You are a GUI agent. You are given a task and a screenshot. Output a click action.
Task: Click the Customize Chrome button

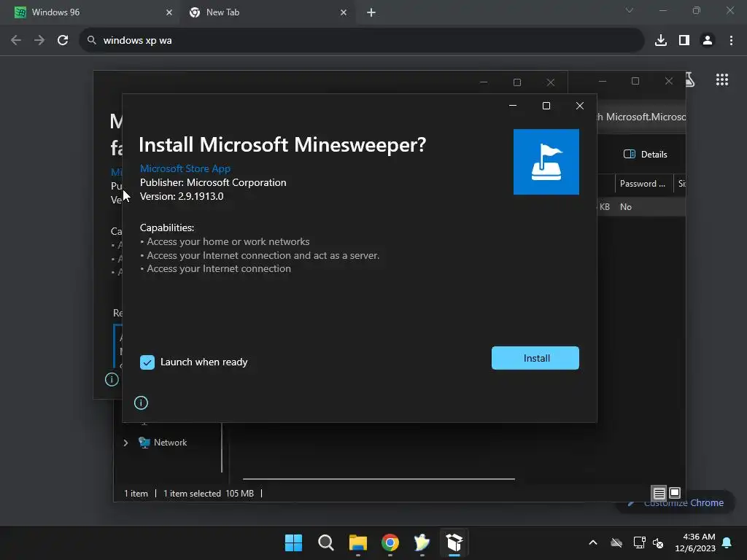pos(676,503)
